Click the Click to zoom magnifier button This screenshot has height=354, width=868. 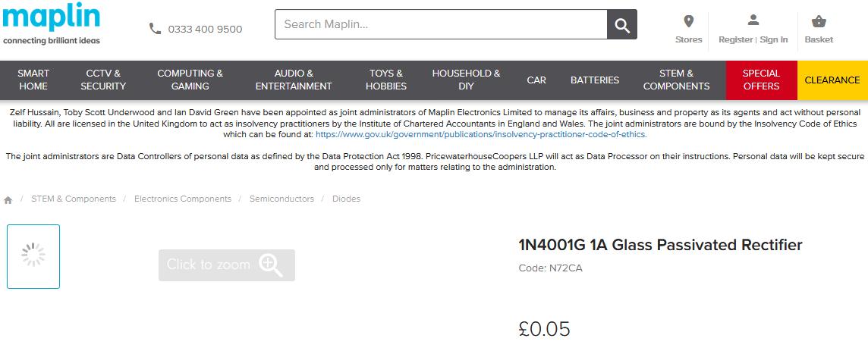[x=227, y=265]
